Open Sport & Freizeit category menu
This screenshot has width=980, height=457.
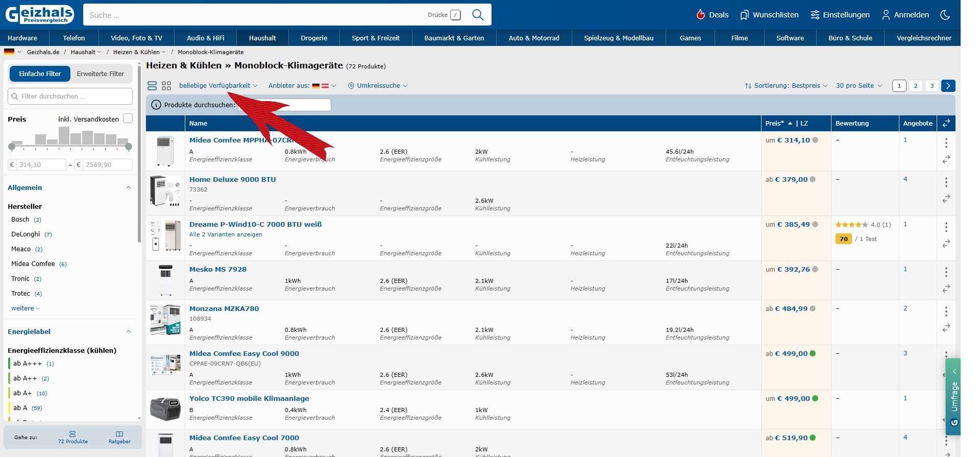click(x=376, y=38)
